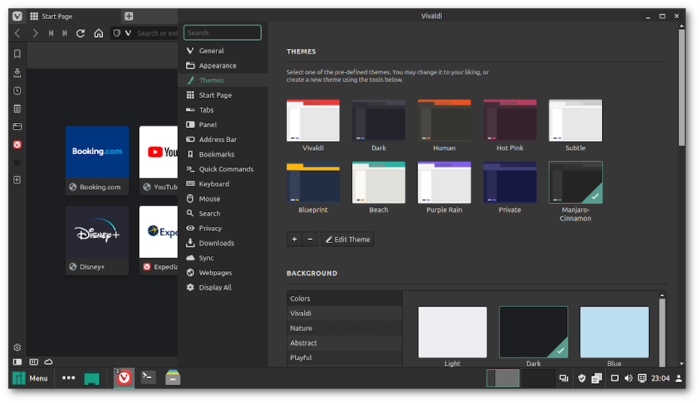Open the Bookmarks panel icon
The image size is (700, 403).
pos(17,53)
